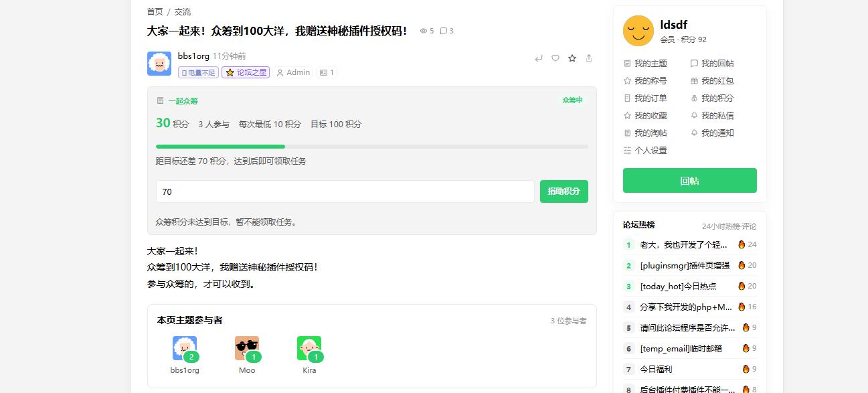Open hot topic [today_hot]今日热点

pyautogui.click(x=678, y=287)
